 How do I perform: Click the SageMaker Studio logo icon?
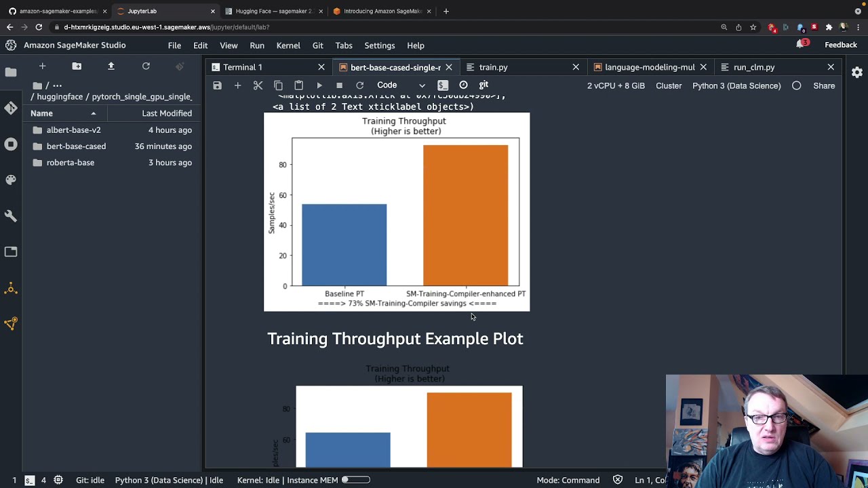11,45
